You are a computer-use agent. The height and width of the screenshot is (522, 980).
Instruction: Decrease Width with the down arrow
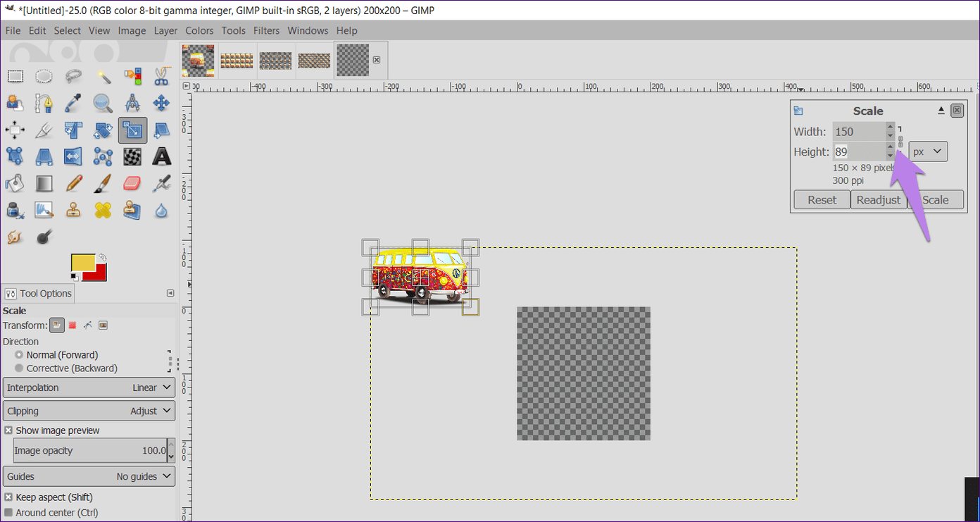tap(891, 135)
